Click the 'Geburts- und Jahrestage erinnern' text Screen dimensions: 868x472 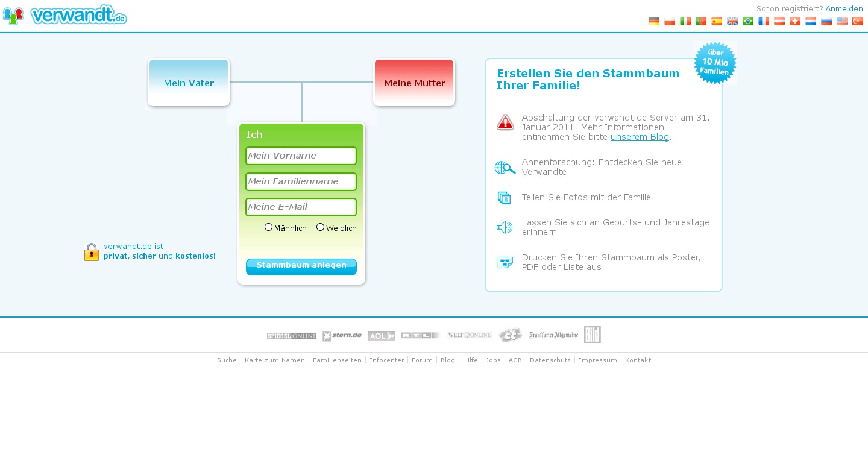click(615, 227)
